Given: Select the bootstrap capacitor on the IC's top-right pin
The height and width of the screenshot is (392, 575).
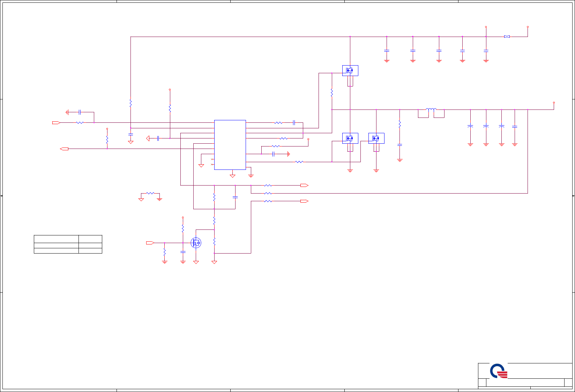Looking at the screenshot, I should (294, 123).
